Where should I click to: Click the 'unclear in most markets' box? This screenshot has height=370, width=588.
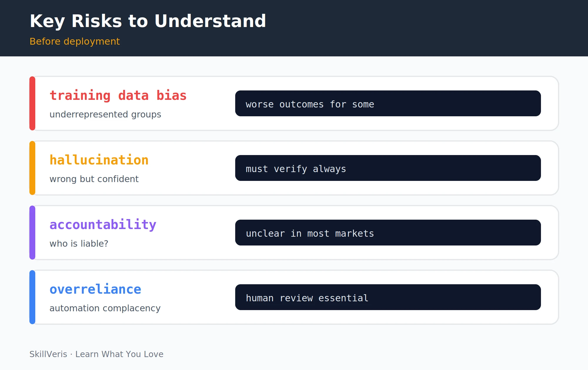pyautogui.click(x=388, y=233)
